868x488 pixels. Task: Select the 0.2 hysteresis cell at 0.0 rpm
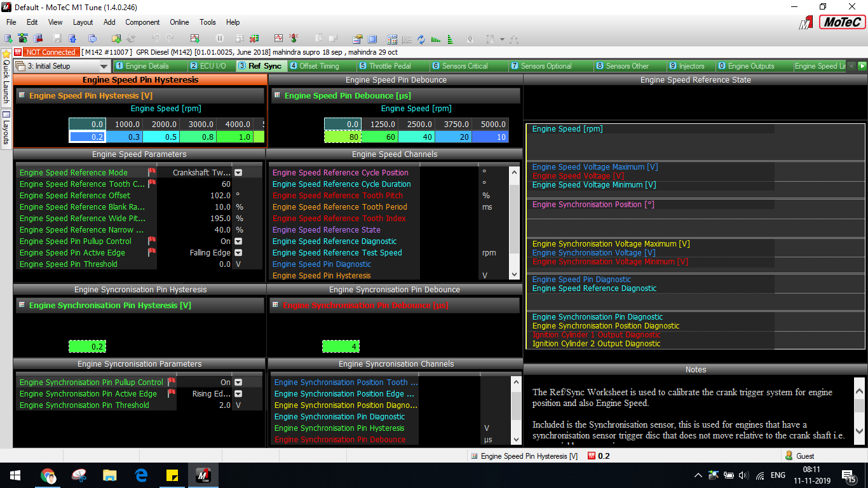click(87, 137)
